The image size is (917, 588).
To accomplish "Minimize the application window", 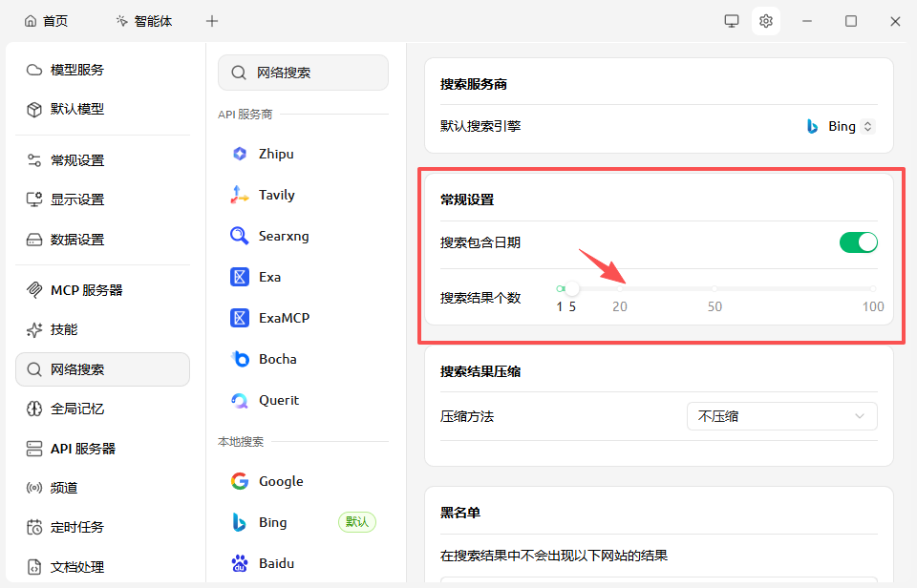I will [807, 21].
